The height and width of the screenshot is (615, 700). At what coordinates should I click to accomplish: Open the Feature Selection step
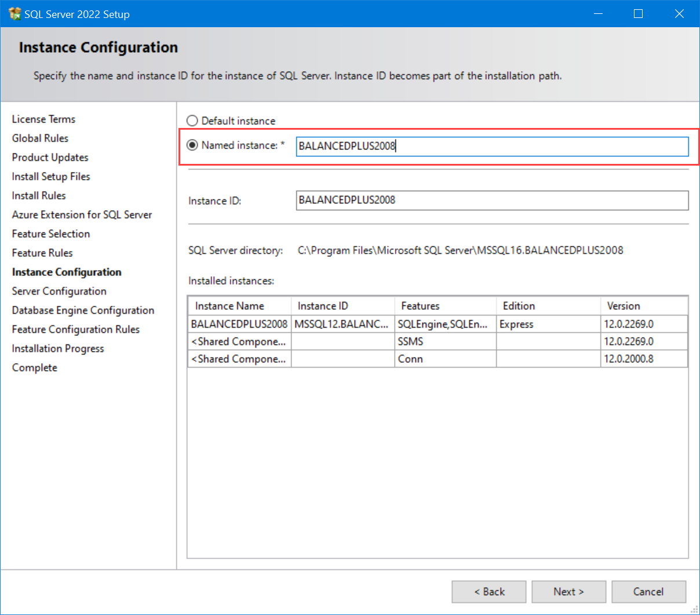pyautogui.click(x=50, y=233)
